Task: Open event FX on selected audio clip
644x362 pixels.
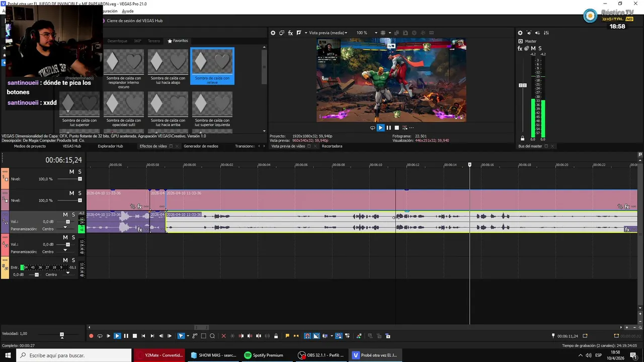Action: [x=627, y=230]
